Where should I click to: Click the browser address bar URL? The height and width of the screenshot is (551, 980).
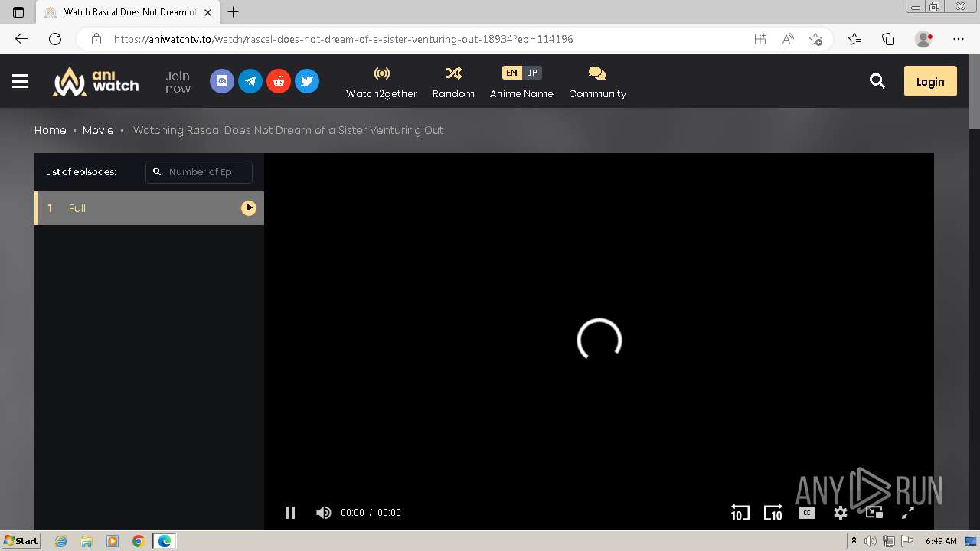(x=343, y=39)
